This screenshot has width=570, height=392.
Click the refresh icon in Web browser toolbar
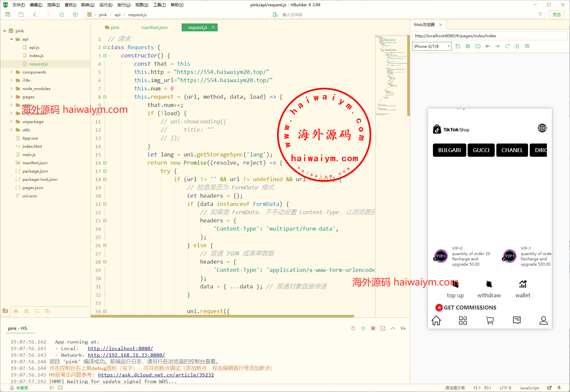(507, 46)
